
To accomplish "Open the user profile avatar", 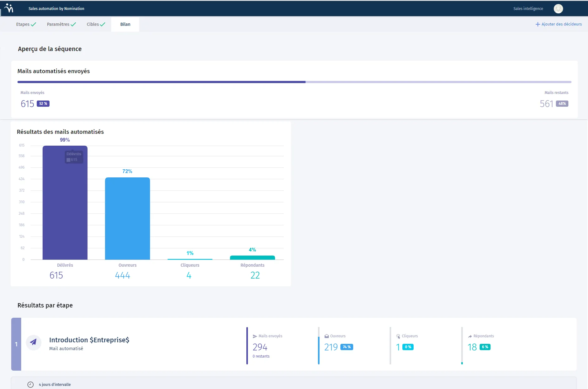I will [x=558, y=9].
